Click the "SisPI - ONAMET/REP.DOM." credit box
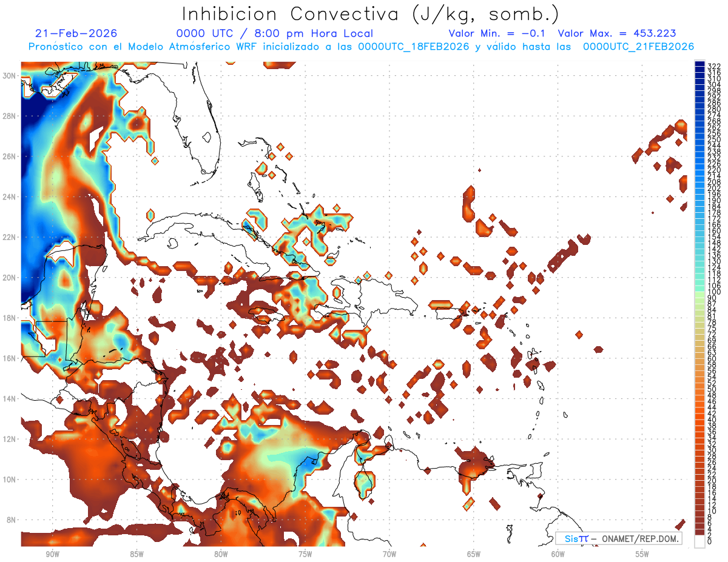This screenshot has height=562, width=728. (x=619, y=538)
